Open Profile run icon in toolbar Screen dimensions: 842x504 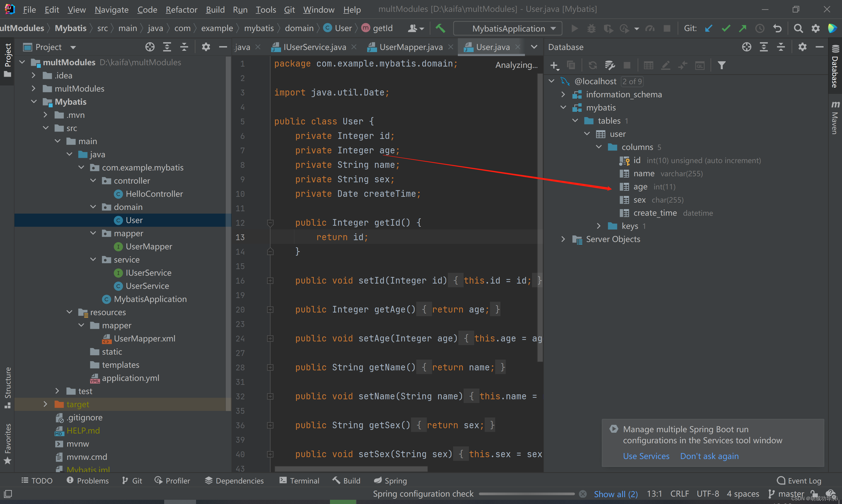[x=625, y=28]
